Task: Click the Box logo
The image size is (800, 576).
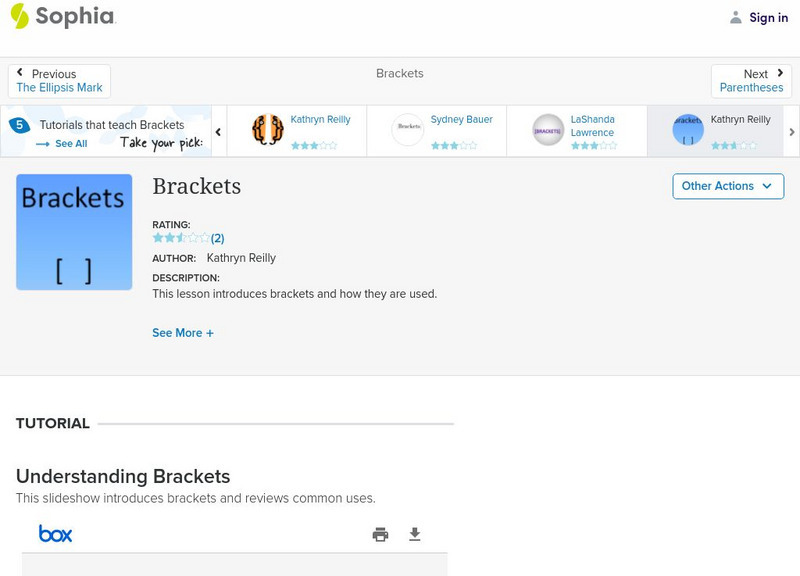Action: 56,534
